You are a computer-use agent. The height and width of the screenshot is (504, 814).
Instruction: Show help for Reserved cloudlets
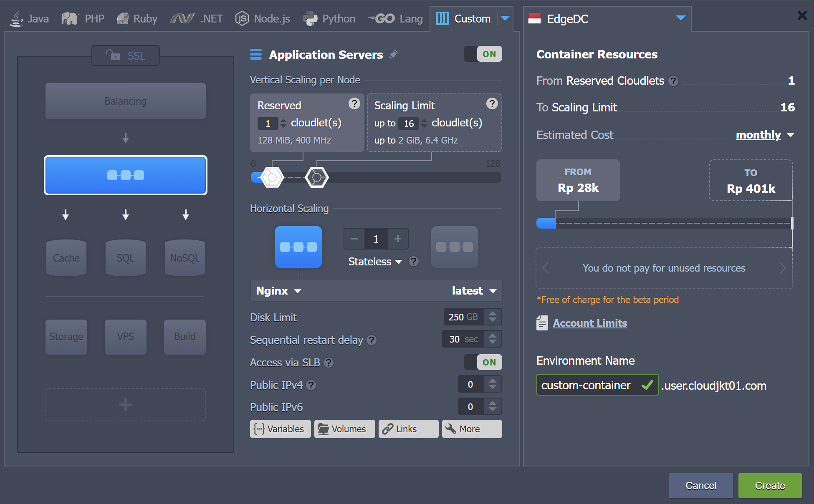point(354,103)
